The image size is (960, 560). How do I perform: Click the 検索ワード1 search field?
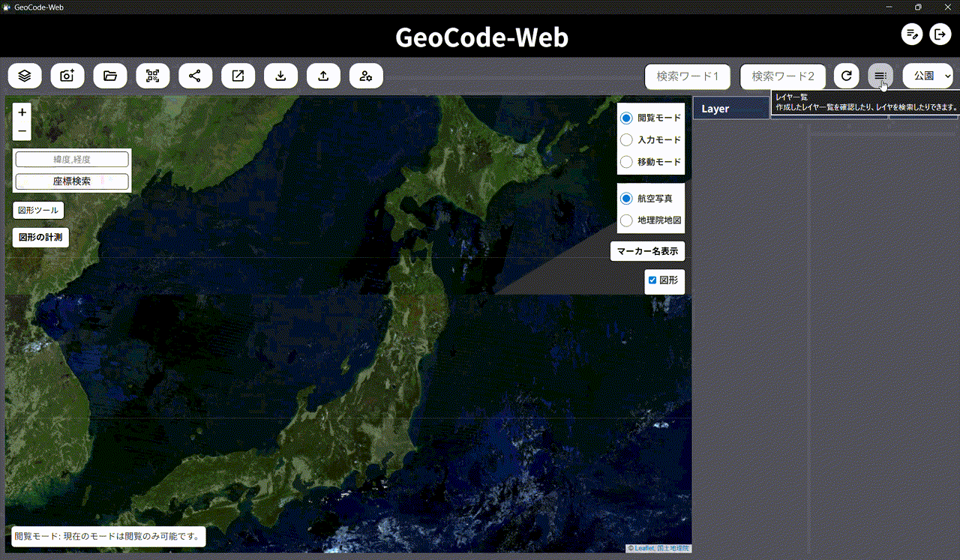pos(688,76)
